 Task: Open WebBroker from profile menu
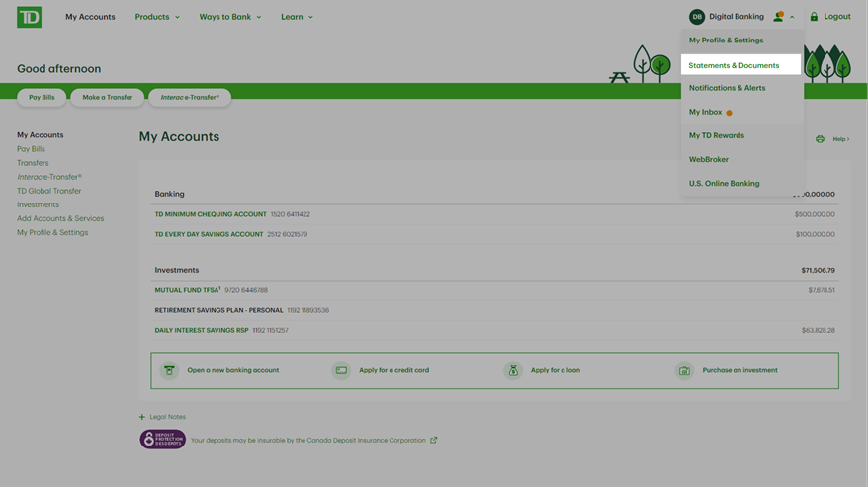point(709,159)
